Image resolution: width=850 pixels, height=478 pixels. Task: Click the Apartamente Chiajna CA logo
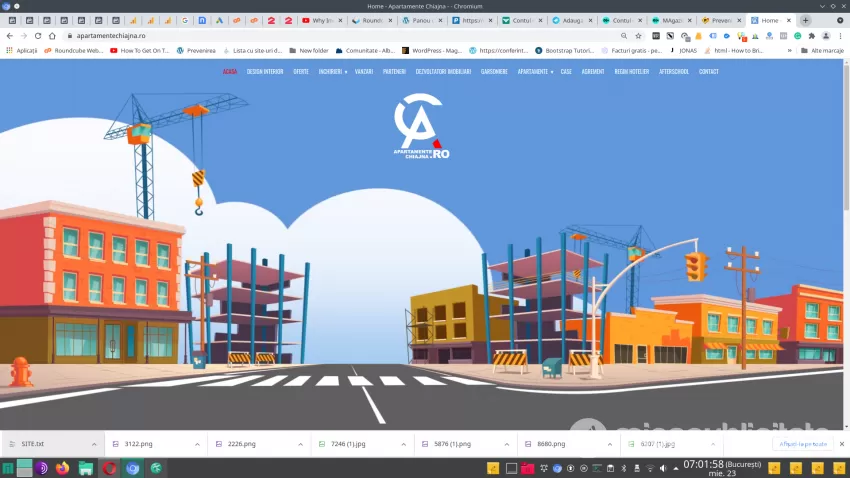[x=421, y=126]
